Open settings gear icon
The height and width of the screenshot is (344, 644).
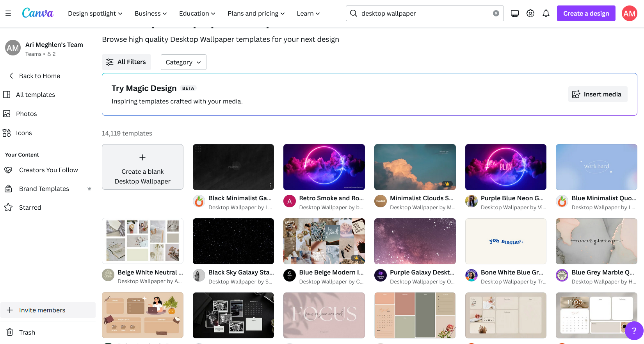pyautogui.click(x=530, y=13)
